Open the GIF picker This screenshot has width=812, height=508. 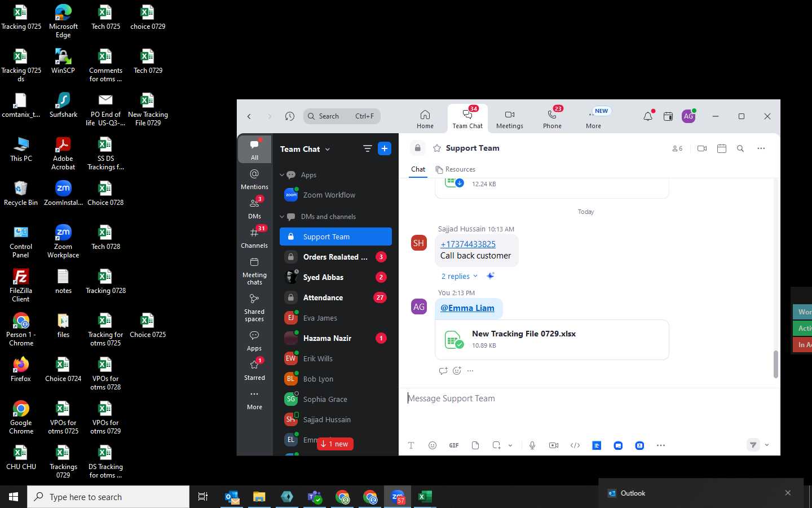pyautogui.click(x=454, y=445)
